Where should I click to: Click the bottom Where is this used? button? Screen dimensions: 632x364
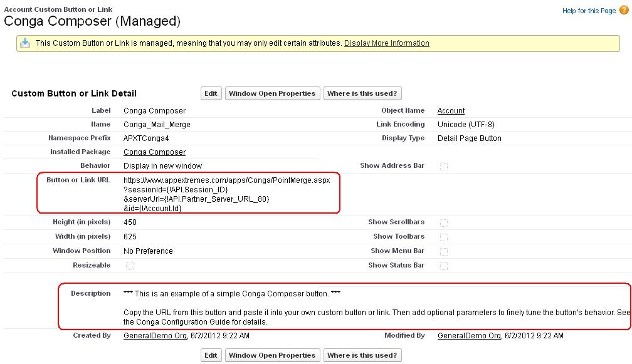362,355
